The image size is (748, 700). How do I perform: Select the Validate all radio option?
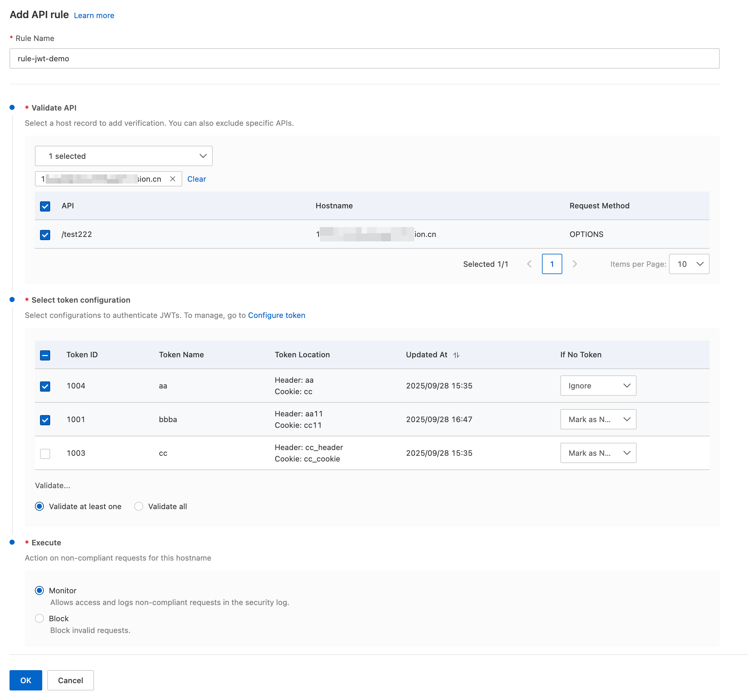(x=139, y=506)
